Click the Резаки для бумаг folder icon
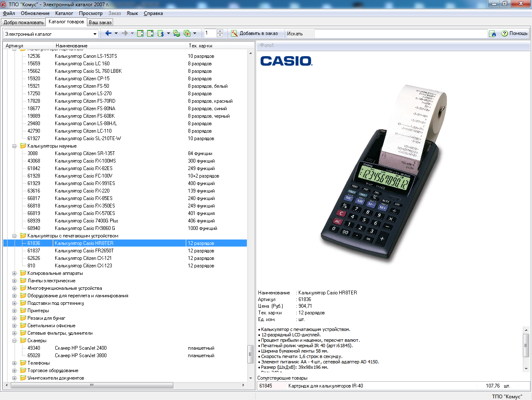Image resolution: width=532 pixels, height=400 pixels. (23, 318)
